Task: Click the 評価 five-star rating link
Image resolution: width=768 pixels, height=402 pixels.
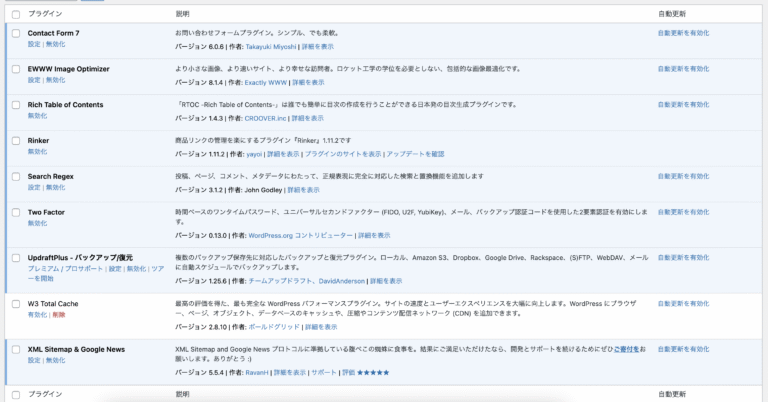Action: 365,373
